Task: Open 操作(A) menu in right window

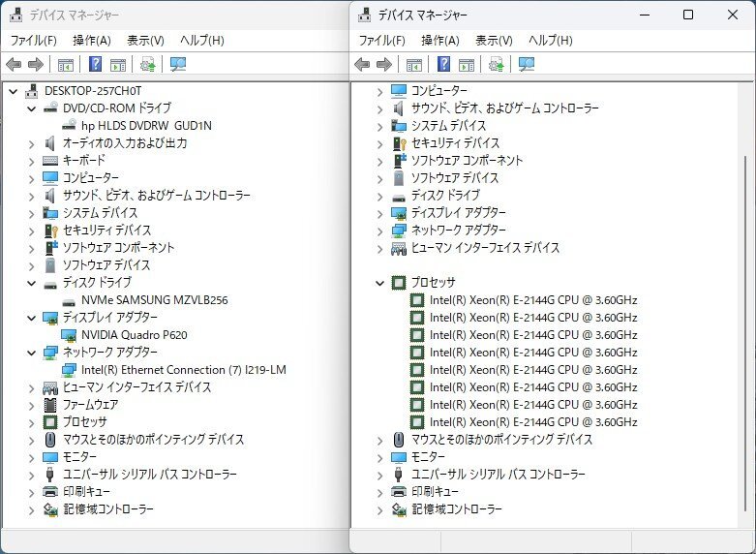Action: pos(440,40)
